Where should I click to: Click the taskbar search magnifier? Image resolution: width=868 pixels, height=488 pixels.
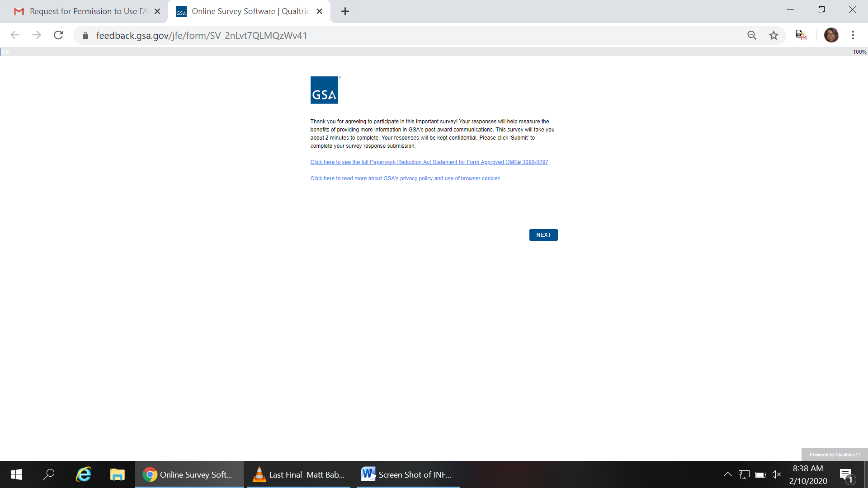49,474
